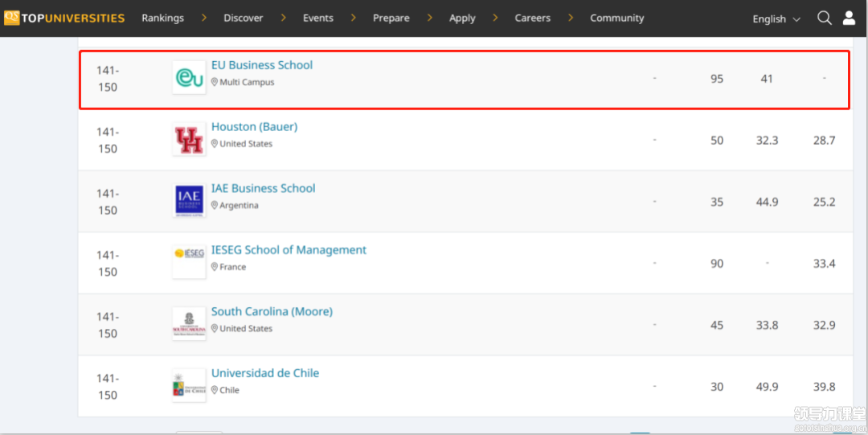Click location pin beside Argentina
868x435 pixels.
pyautogui.click(x=215, y=205)
